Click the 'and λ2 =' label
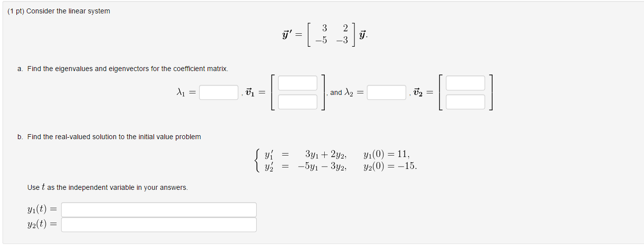This screenshot has height=248, width=644. pos(347,92)
